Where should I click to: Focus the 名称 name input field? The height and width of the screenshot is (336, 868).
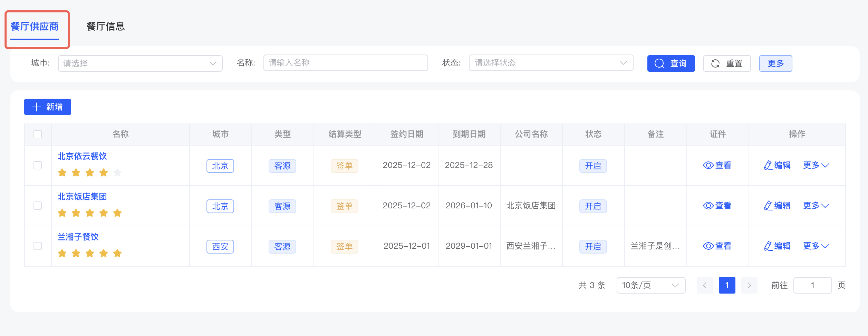click(x=345, y=63)
